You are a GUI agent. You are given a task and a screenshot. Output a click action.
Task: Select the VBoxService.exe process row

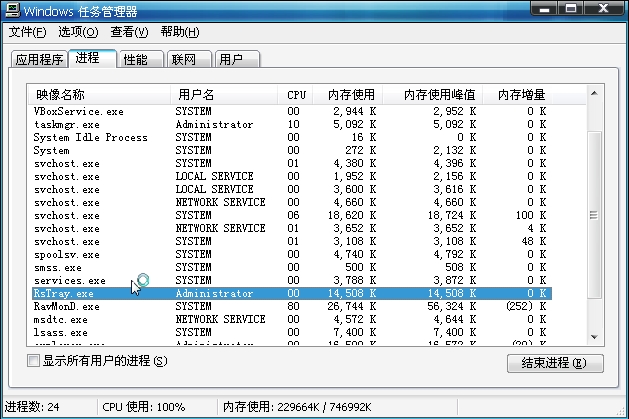pos(292,111)
